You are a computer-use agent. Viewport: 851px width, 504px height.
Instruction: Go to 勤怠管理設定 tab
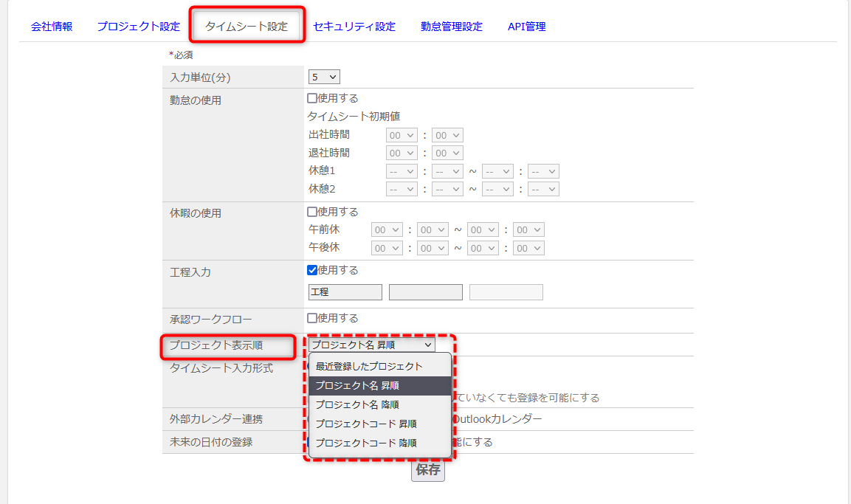[452, 27]
